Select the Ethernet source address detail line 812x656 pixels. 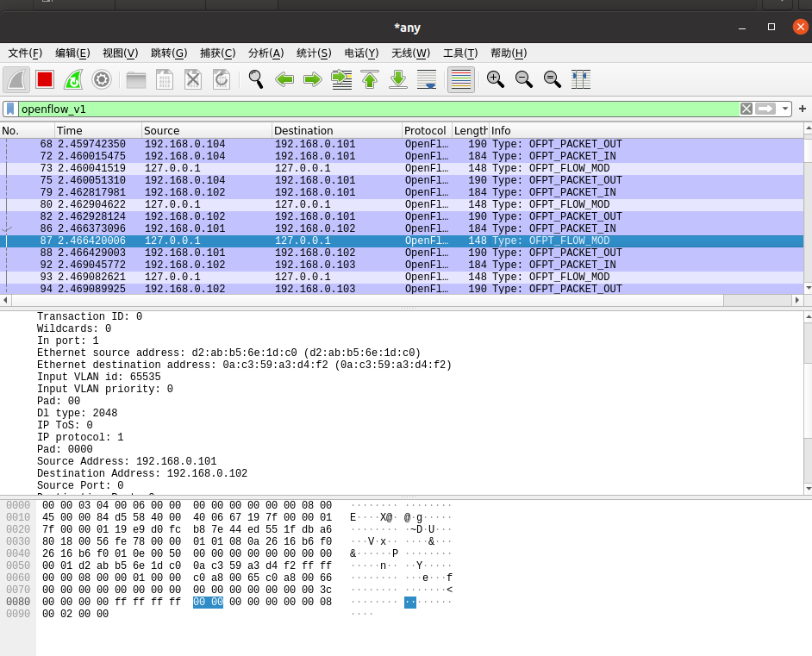click(228, 353)
